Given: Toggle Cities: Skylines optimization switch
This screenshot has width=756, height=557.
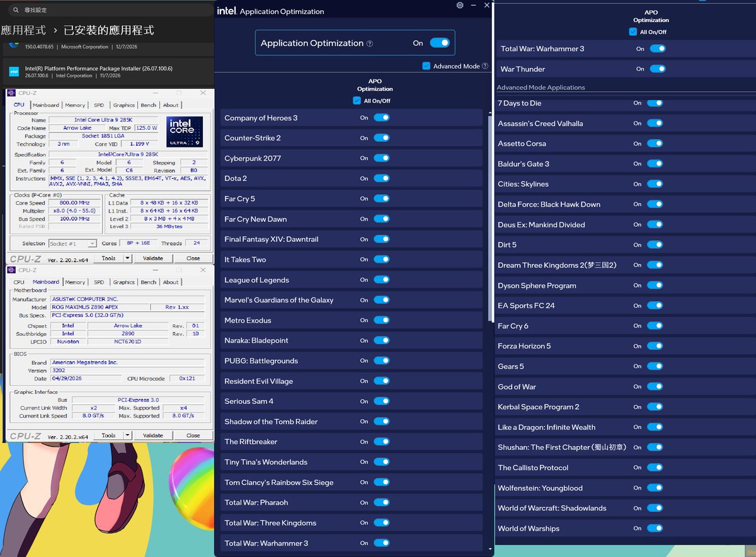Looking at the screenshot, I should click(655, 184).
